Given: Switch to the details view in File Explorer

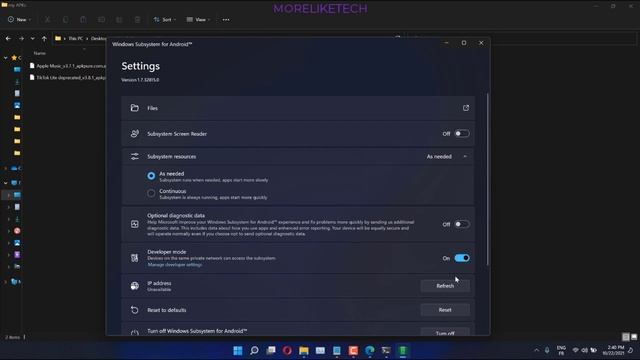Looking at the screenshot, I should (626, 337).
